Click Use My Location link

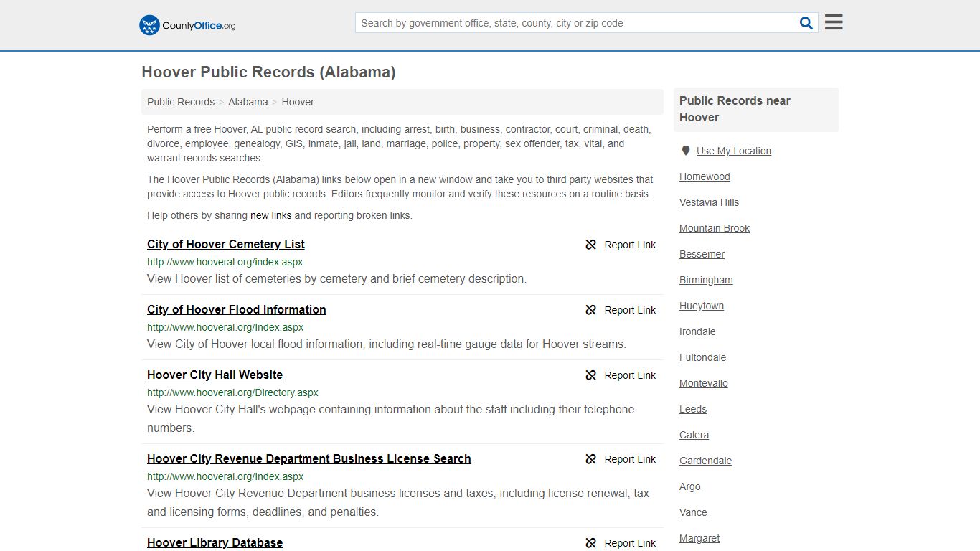(734, 151)
